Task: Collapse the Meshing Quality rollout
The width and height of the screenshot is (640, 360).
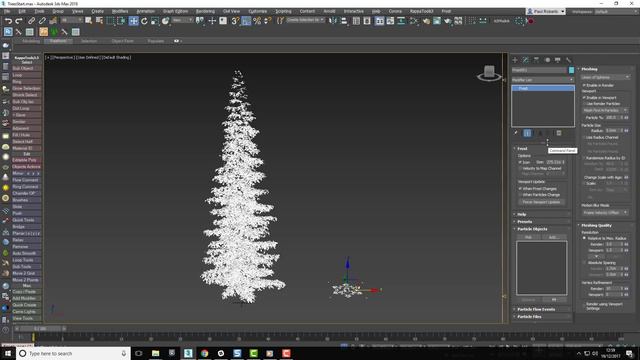Action: tap(606, 225)
